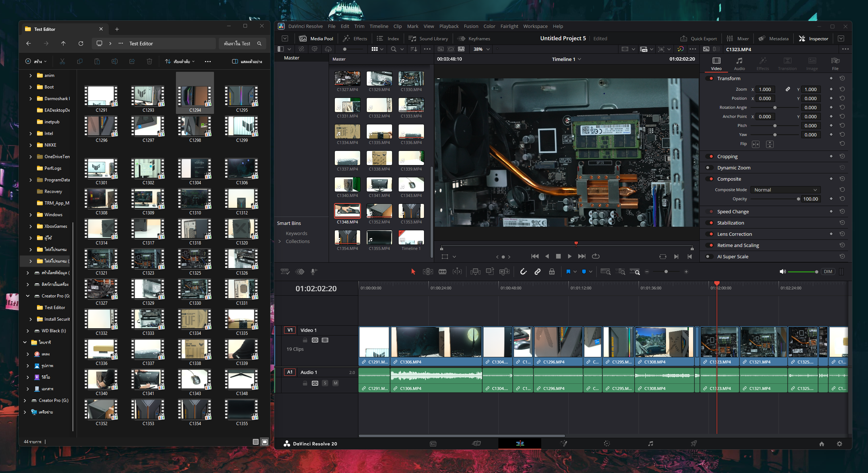Adjust the Opacity slider handle

tap(798, 199)
